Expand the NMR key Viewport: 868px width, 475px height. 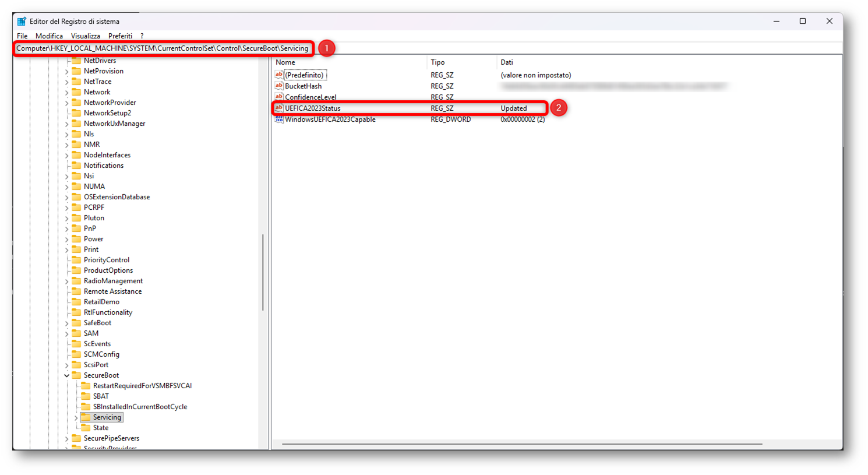pyautogui.click(x=67, y=145)
